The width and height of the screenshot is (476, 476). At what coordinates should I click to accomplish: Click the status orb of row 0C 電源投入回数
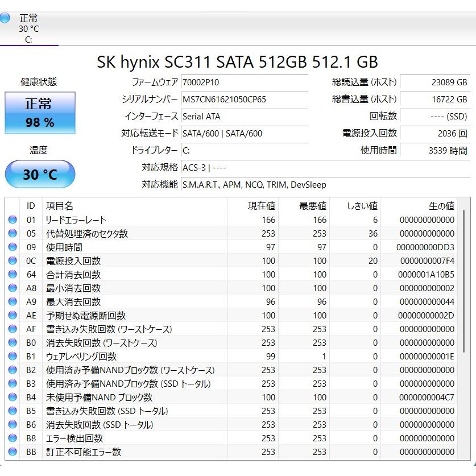(13, 260)
